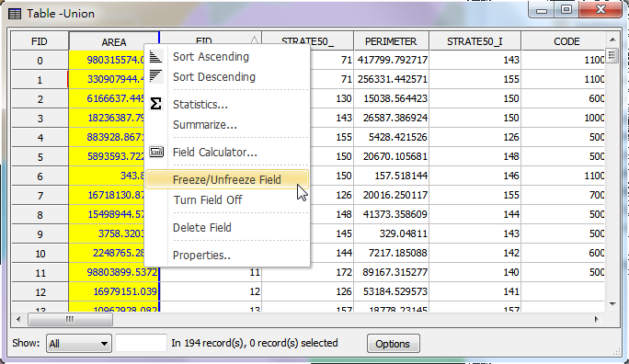This screenshot has width=629, height=364.
Task: Click STRATE50_I cell 140
Action: (x=475, y=273)
